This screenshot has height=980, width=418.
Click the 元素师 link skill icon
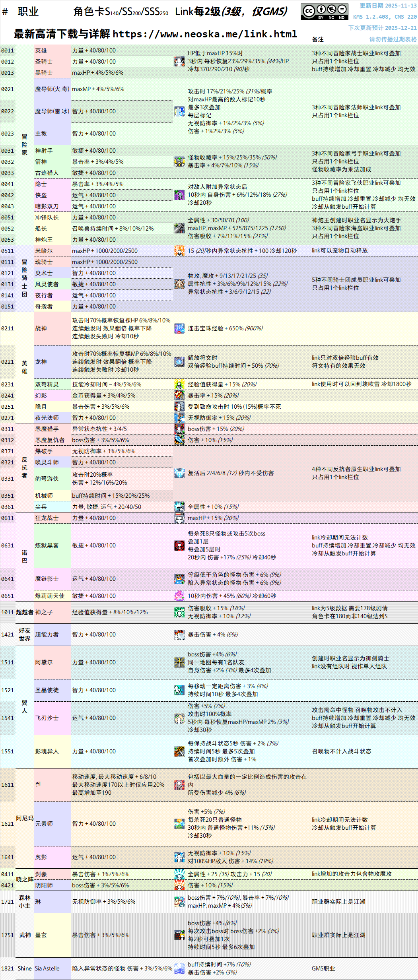[x=179, y=824]
